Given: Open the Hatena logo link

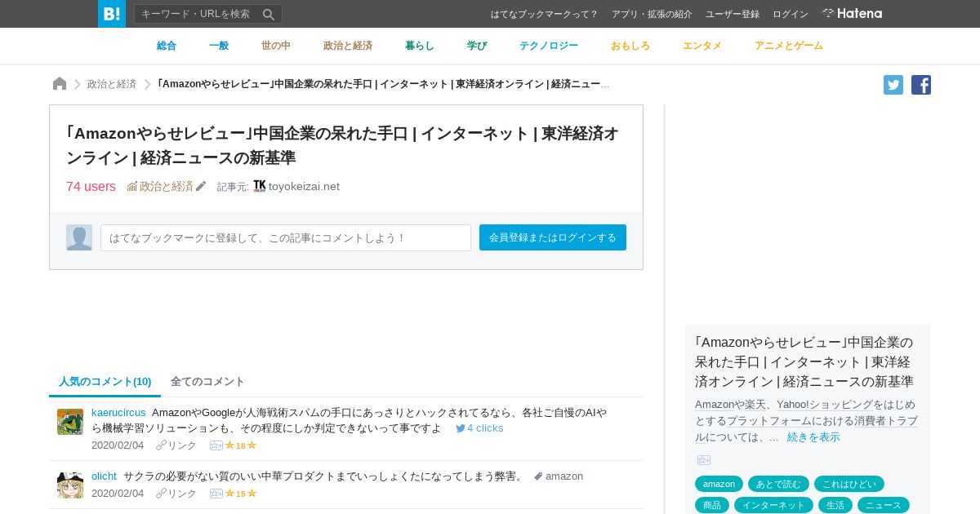Looking at the screenshot, I should [x=852, y=14].
